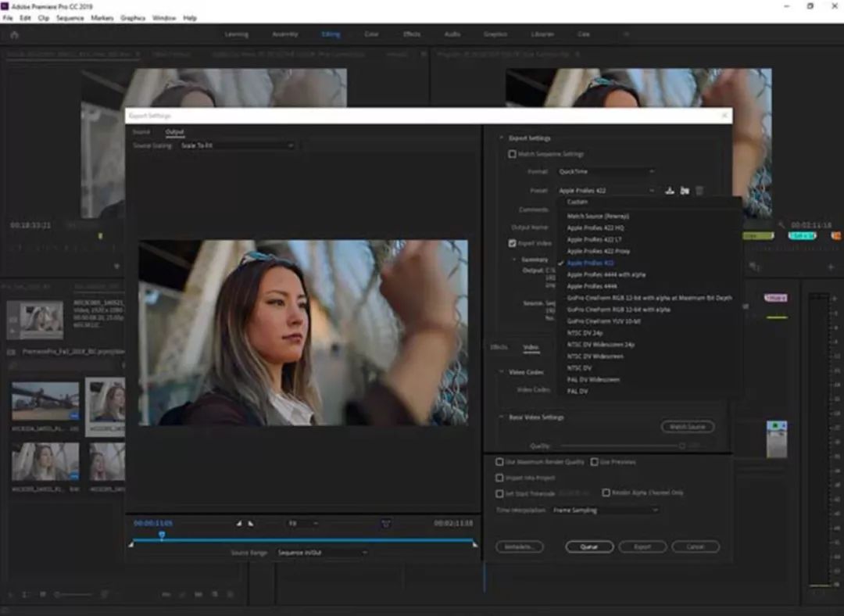This screenshot has width=844, height=616.
Task: Open the Format QuickTime dropdown
Action: pos(606,172)
